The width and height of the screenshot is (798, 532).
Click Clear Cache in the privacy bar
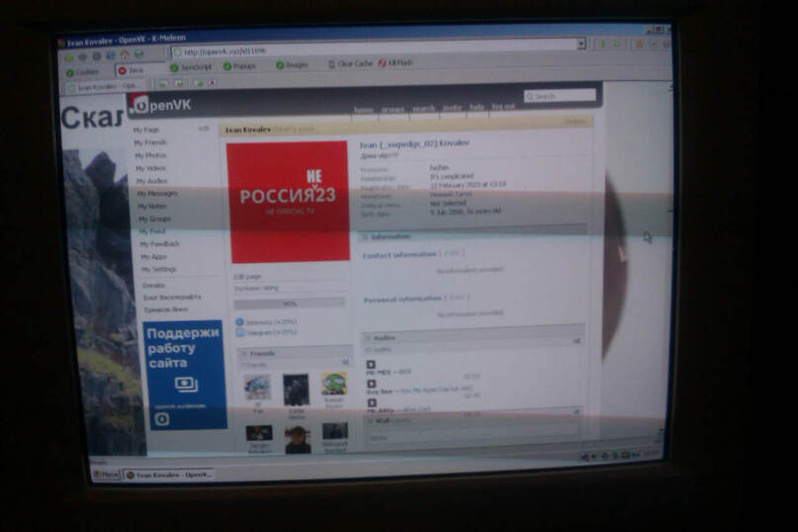350,63
